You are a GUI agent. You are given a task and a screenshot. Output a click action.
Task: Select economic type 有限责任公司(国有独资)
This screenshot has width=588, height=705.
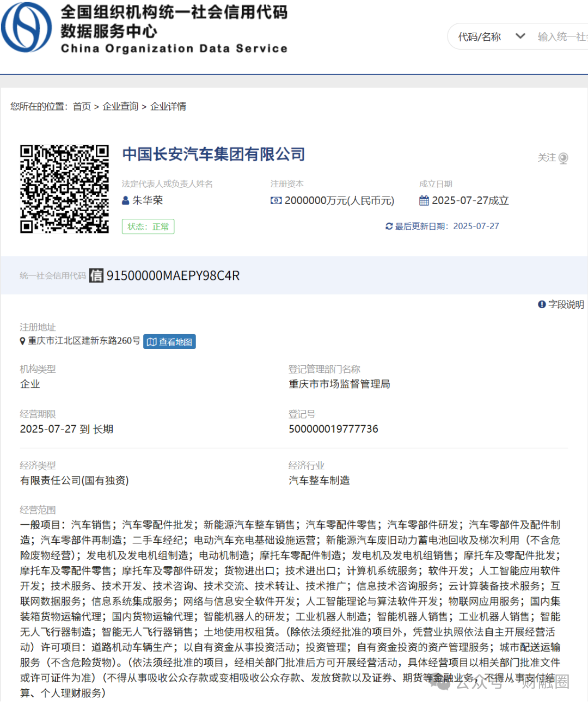(x=75, y=480)
